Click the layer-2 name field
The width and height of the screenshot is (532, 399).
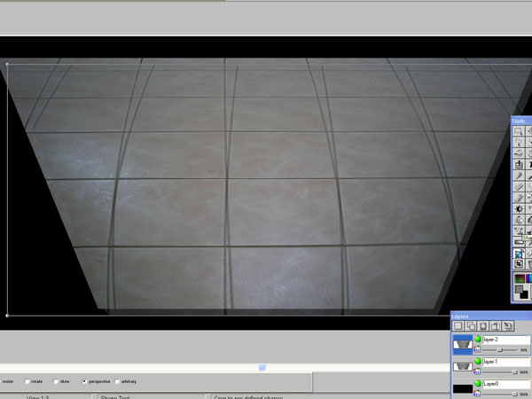point(506,340)
